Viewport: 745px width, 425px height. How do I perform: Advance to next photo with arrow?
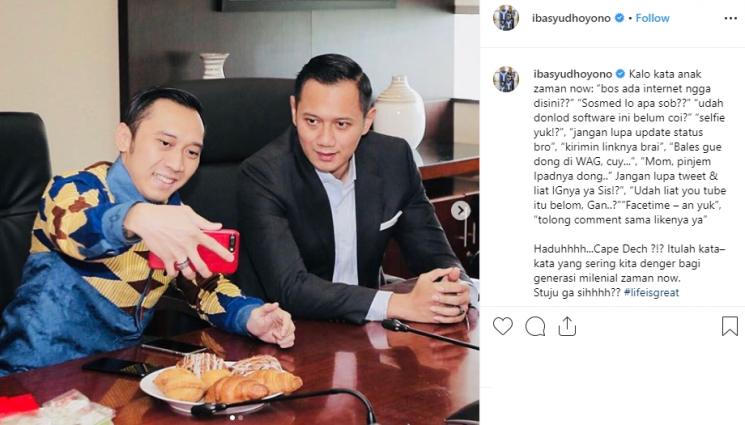click(x=460, y=211)
